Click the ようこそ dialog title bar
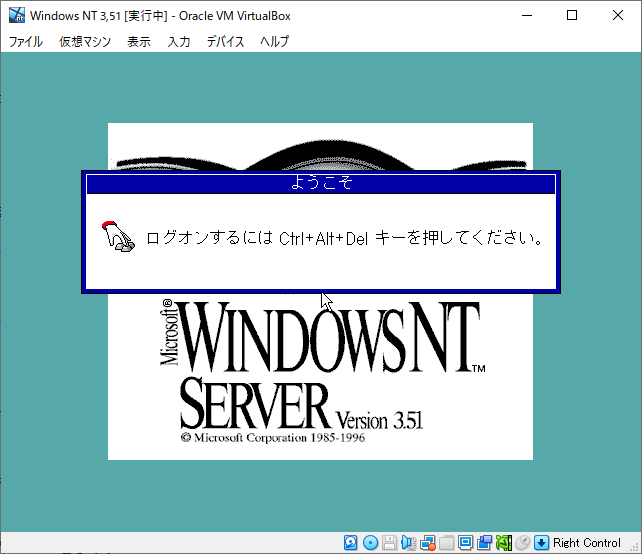This screenshot has height=554, width=642. click(x=321, y=183)
